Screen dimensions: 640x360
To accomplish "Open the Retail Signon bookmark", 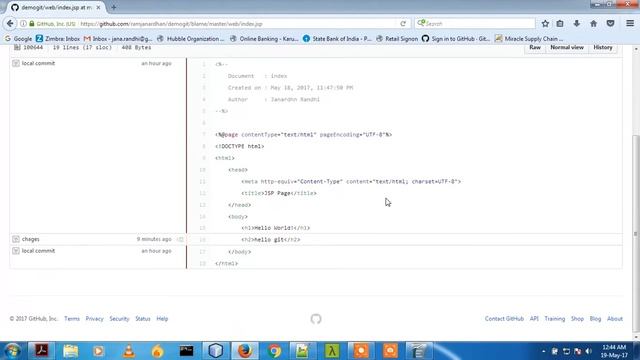I will pyautogui.click(x=397, y=39).
